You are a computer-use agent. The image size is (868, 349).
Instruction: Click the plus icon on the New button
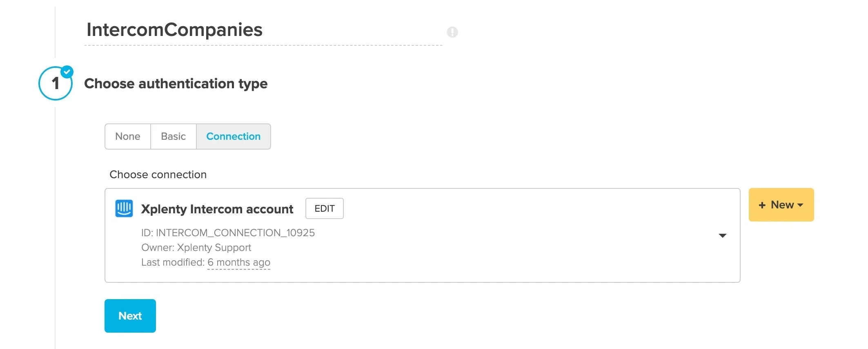coord(762,205)
